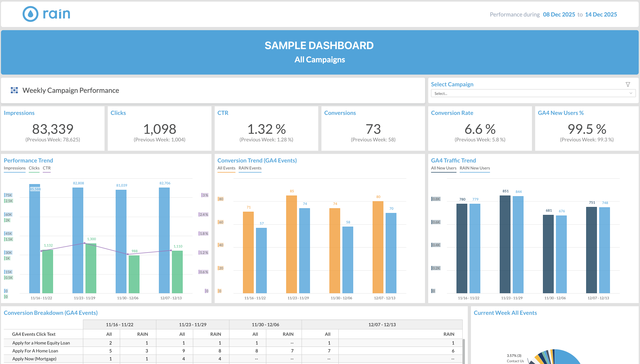The width and height of the screenshot is (640, 364).
Task: Toggle RAIN New Users legend item
Action: 475,168
